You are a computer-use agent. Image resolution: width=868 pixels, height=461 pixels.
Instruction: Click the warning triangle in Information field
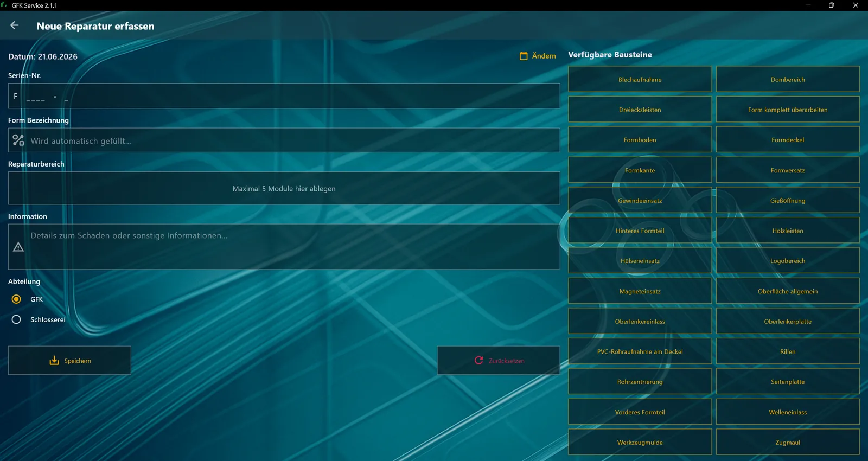pyautogui.click(x=18, y=247)
